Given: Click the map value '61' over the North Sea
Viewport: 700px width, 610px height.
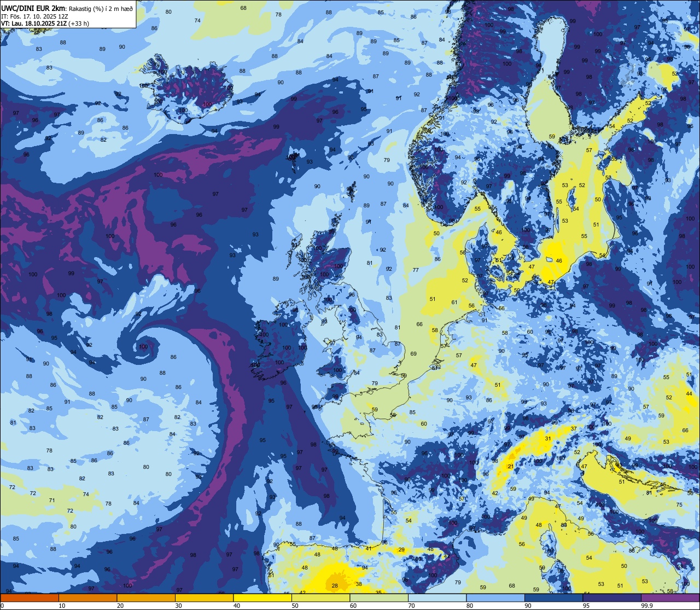Looking at the screenshot, I should click(454, 303).
